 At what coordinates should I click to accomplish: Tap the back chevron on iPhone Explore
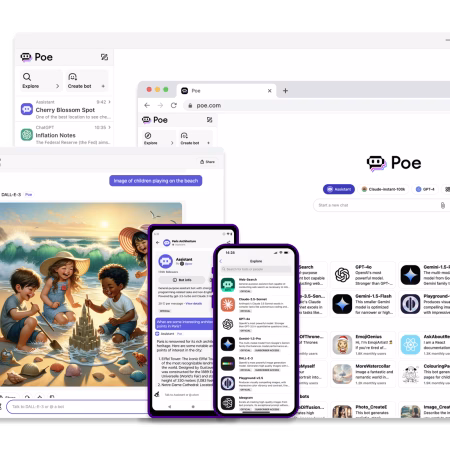(221, 261)
